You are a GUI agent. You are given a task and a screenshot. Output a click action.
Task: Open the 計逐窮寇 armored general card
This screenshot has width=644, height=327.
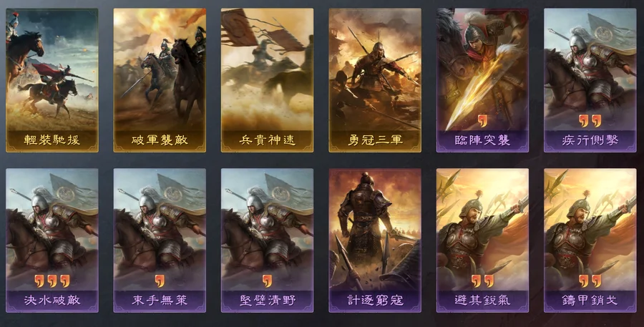click(374, 240)
